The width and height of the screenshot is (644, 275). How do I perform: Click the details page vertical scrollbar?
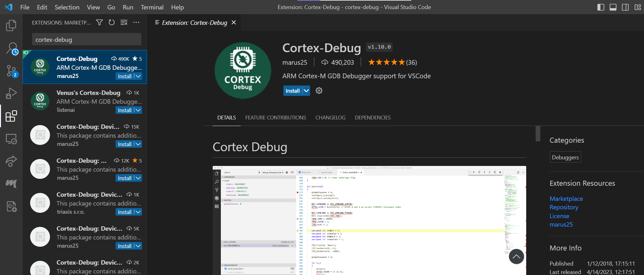[x=538, y=134]
